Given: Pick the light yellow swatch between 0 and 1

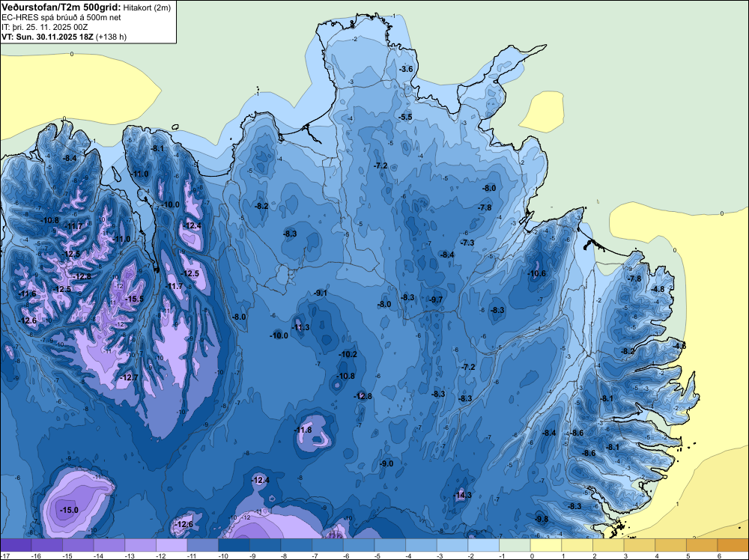Looking at the screenshot, I should 546,545.
